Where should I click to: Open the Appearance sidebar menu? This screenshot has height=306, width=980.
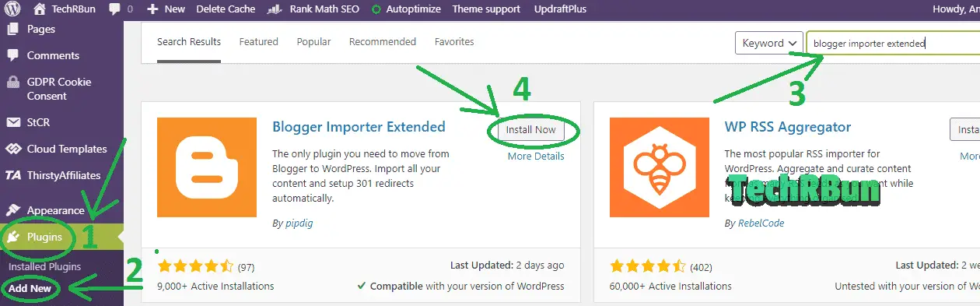[x=61, y=210]
